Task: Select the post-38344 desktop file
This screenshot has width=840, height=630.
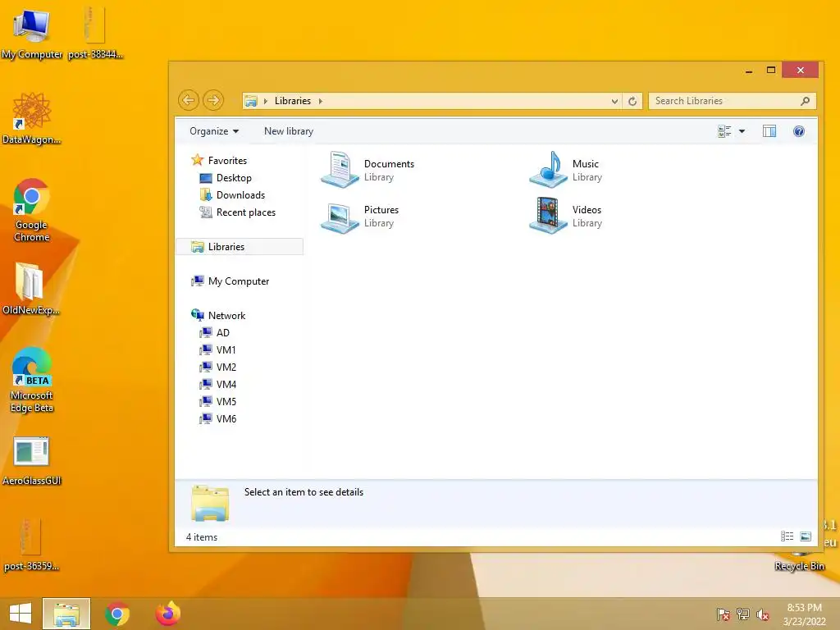Action: [95, 32]
